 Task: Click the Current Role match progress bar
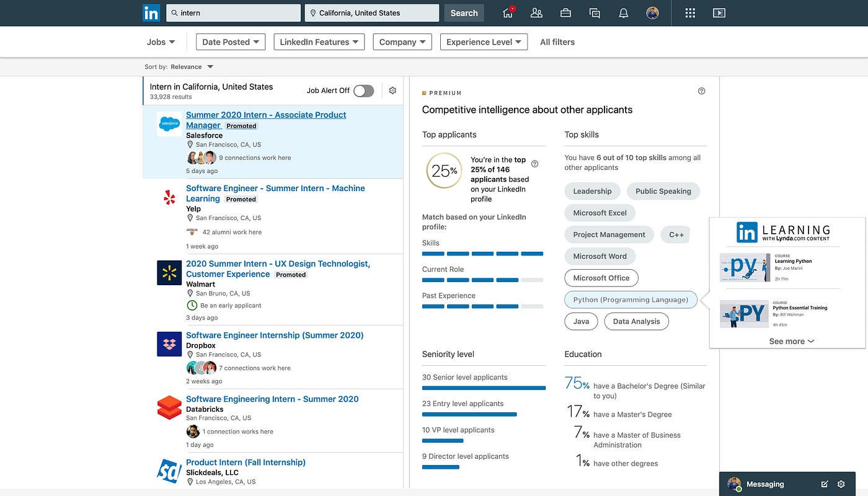[x=482, y=280]
